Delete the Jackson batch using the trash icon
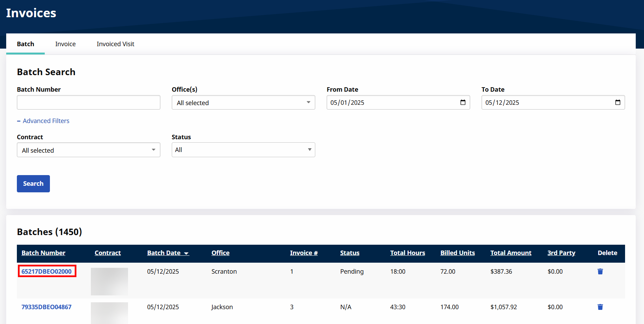 (600, 307)
